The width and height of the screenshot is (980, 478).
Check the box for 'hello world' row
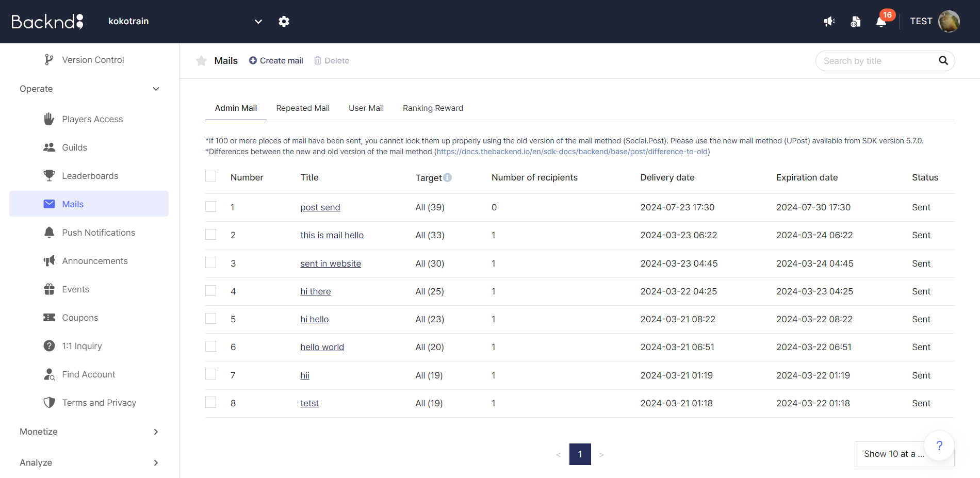[x=210, y=346]
